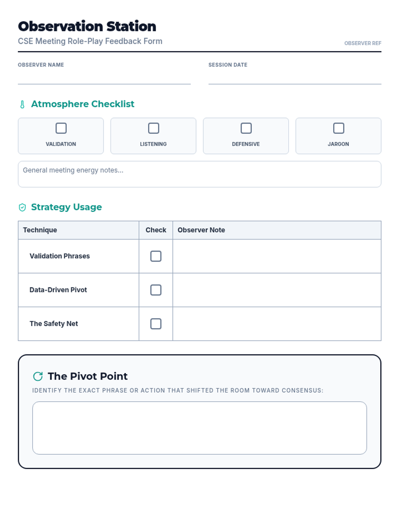This screenshot has width=399, height=532.
Task: Click the Technique column header
Action: pyautogui.click(x=40, y=230)
